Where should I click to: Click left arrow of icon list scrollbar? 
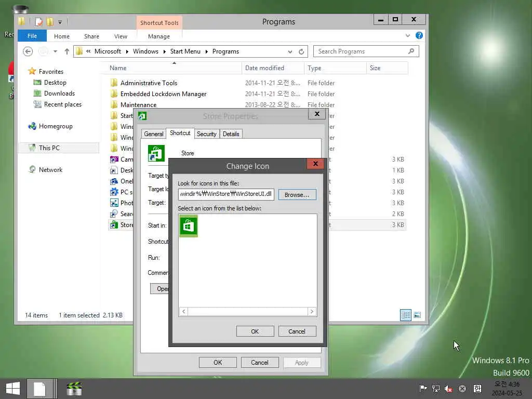183,312
